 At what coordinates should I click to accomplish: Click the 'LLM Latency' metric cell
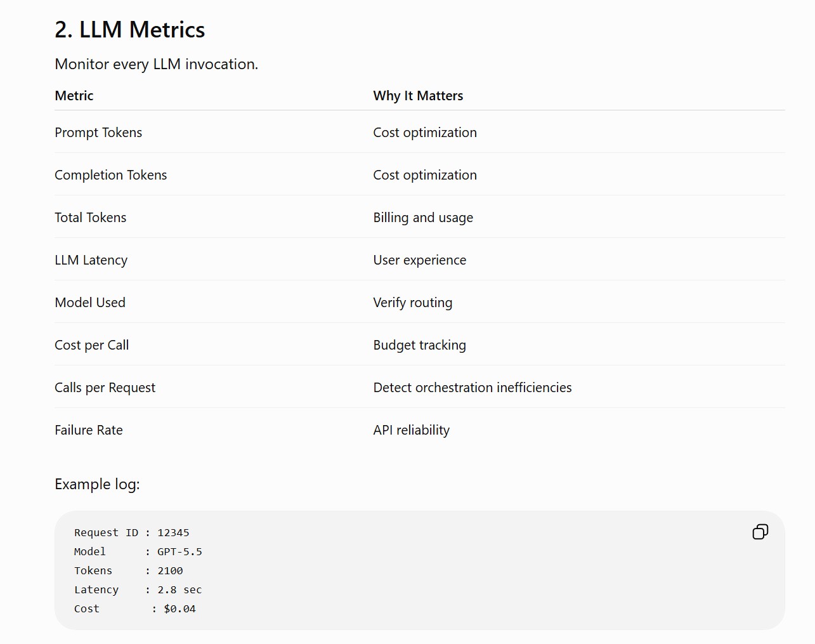pyautogui.click(x=91, y=260)
